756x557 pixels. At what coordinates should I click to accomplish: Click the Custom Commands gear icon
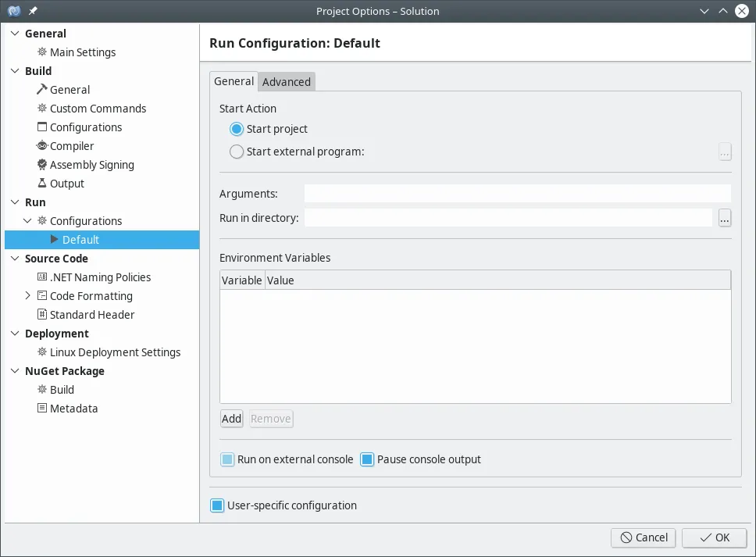pyautogui.click(x=42, y=109)
